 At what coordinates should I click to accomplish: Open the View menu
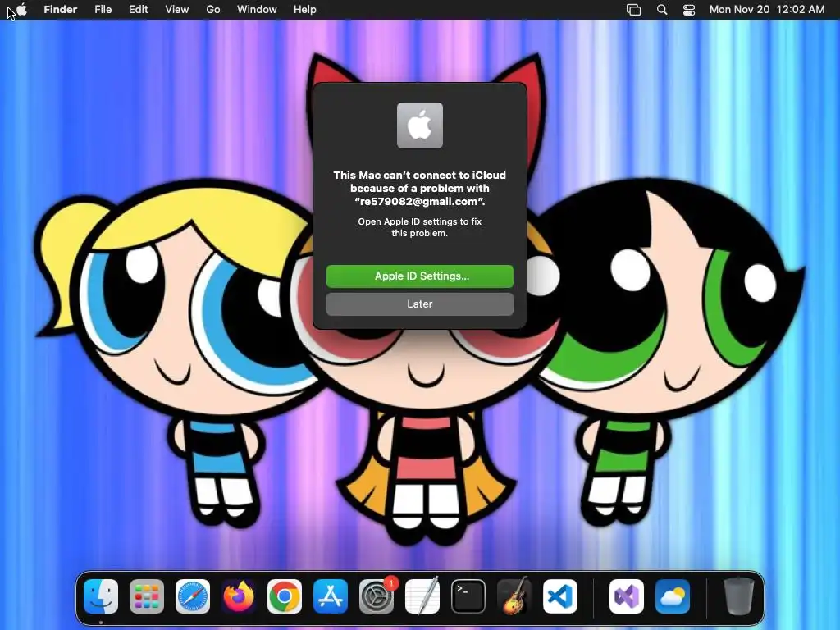pyautogui.click(x=177, y=10)
